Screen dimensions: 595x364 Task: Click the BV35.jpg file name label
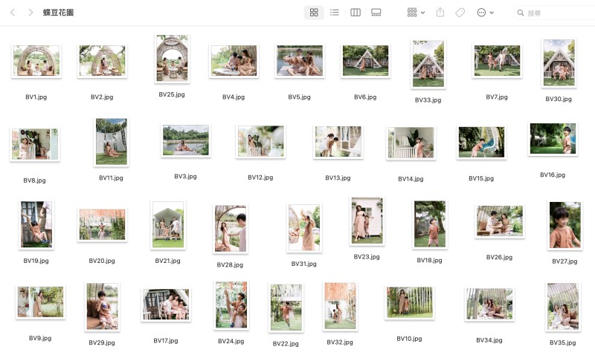click(562, 342)
